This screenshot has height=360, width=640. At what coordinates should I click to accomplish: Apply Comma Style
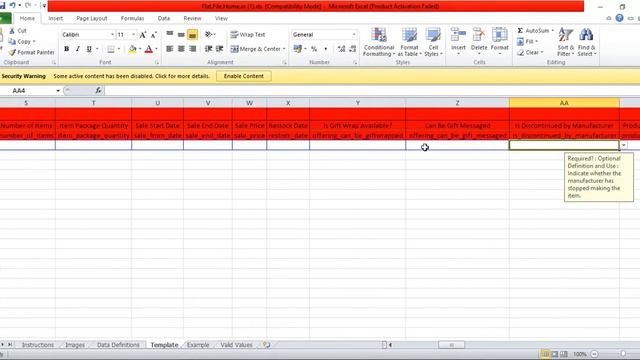(x=325, y=49)
